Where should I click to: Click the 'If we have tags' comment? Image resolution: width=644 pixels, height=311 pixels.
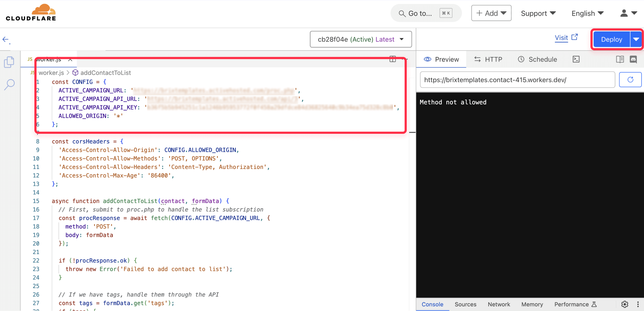coord(138,295)
